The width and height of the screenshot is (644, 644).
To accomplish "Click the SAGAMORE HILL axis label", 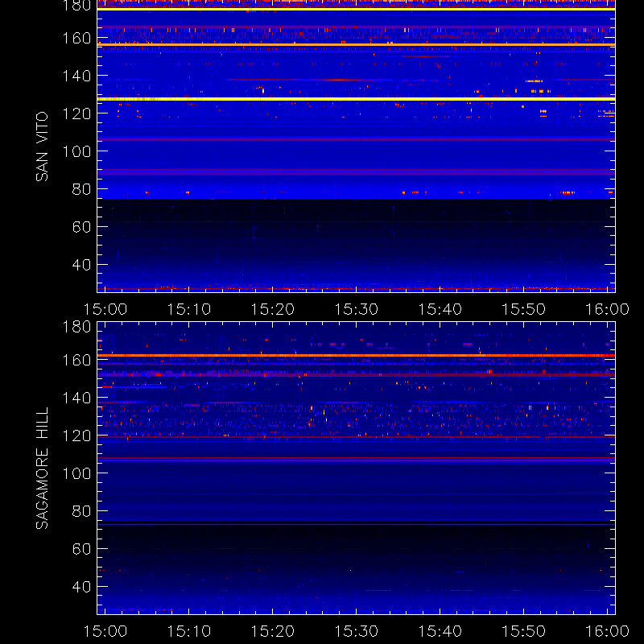I will click(42, 469).
